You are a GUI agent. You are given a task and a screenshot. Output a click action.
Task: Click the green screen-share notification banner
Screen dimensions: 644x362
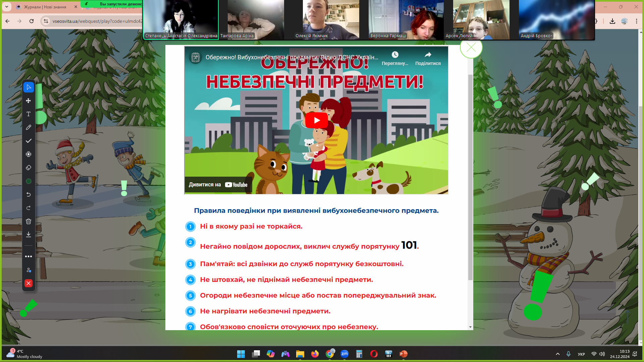pyautogui.click(x=112, y=4)
